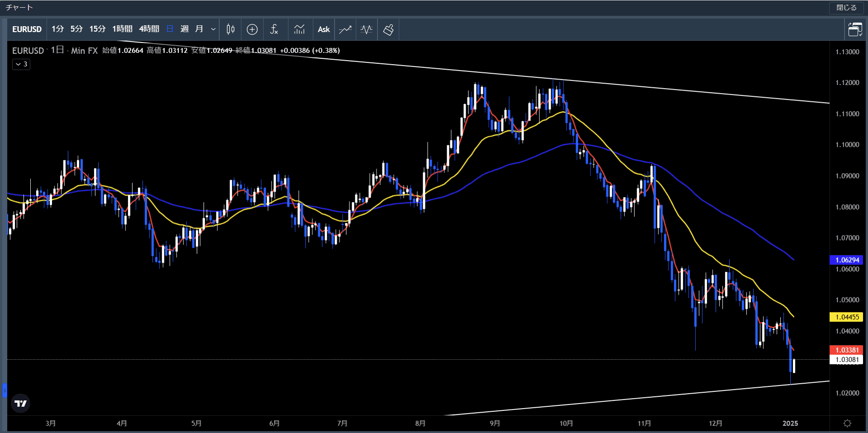Click the 2025 time axis label
This screenshot has height=433, width=868.
click(x=790, y=424)
